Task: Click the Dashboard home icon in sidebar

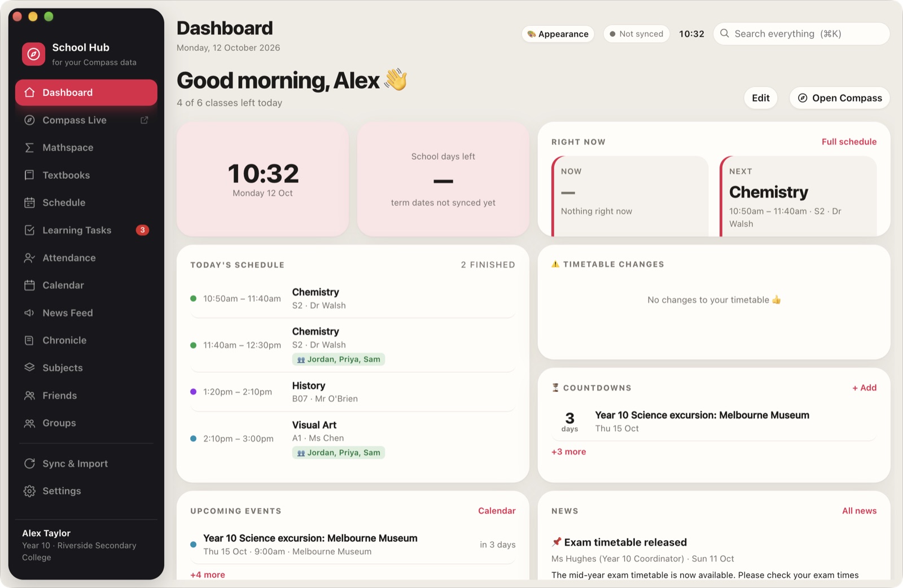Action: click(x=30, y=93)
